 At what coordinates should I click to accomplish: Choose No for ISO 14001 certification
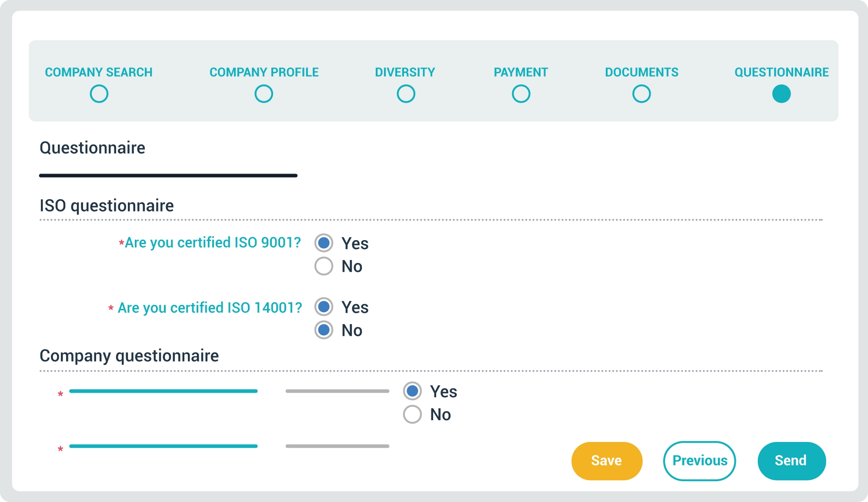coord(324,330)
